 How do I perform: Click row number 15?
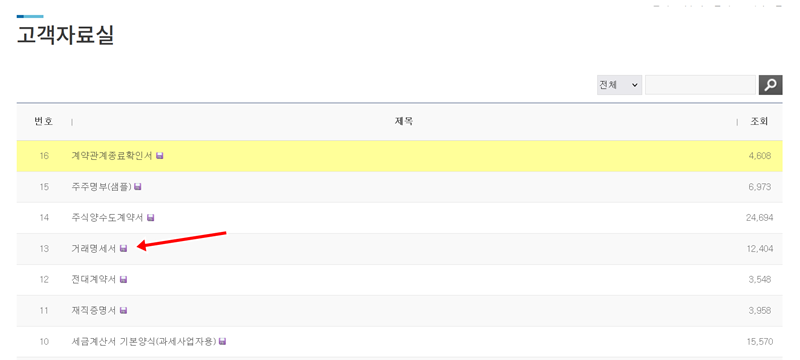(x=44, y=187)
